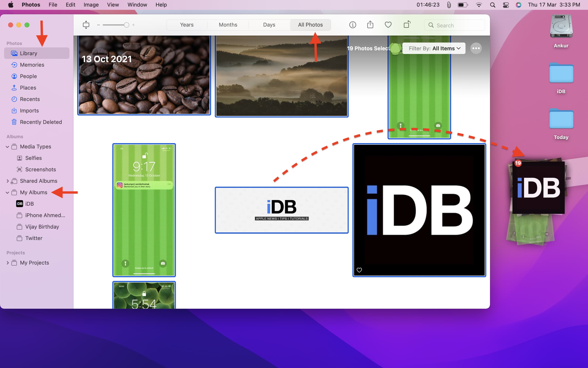
Task: Switch to the Days view
Action: pos(269,25)
